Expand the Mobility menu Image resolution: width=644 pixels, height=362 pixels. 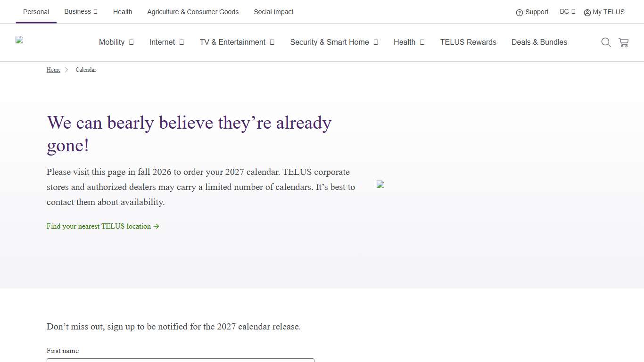point(116,42)
